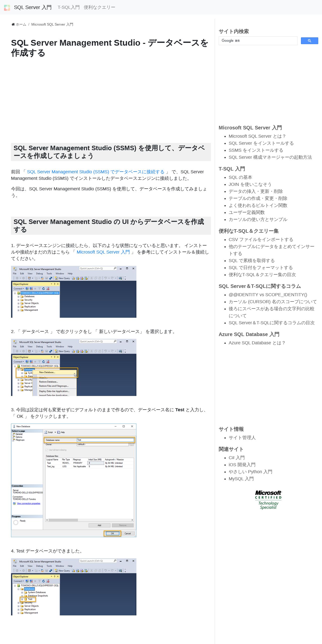322x644 pixels.
Task: Open the SQL で日付をフォーマットする link
Action: tap(261, 268)
